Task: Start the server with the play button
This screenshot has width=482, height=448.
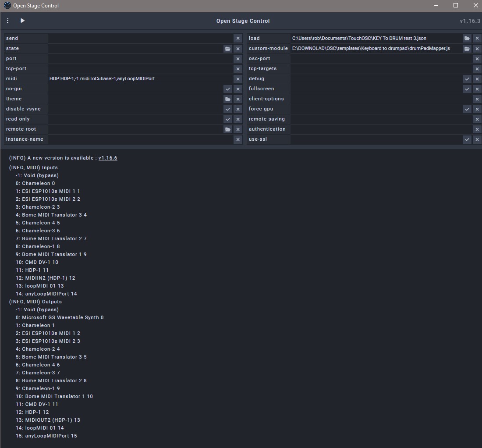Action: pyautogui.click(x=22, y=21)
